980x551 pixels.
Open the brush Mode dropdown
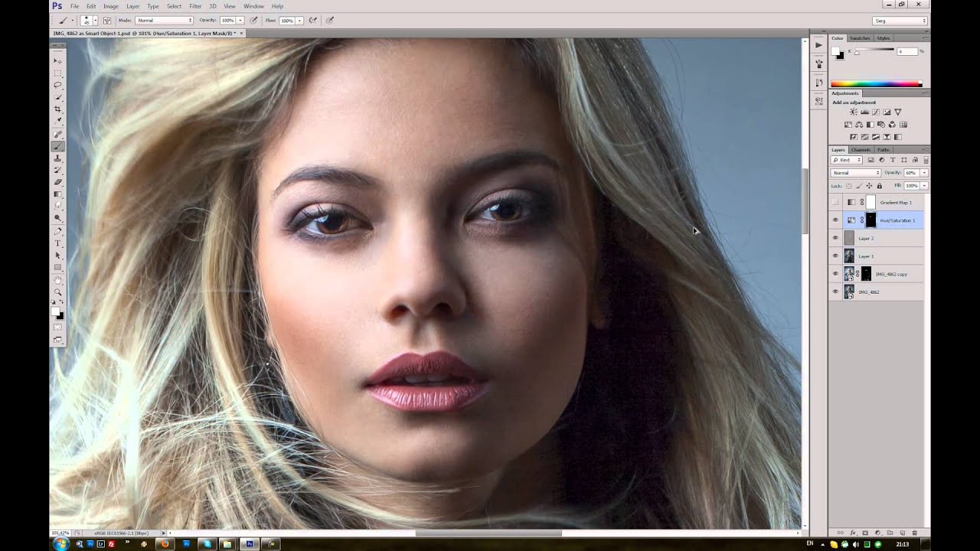165,21
